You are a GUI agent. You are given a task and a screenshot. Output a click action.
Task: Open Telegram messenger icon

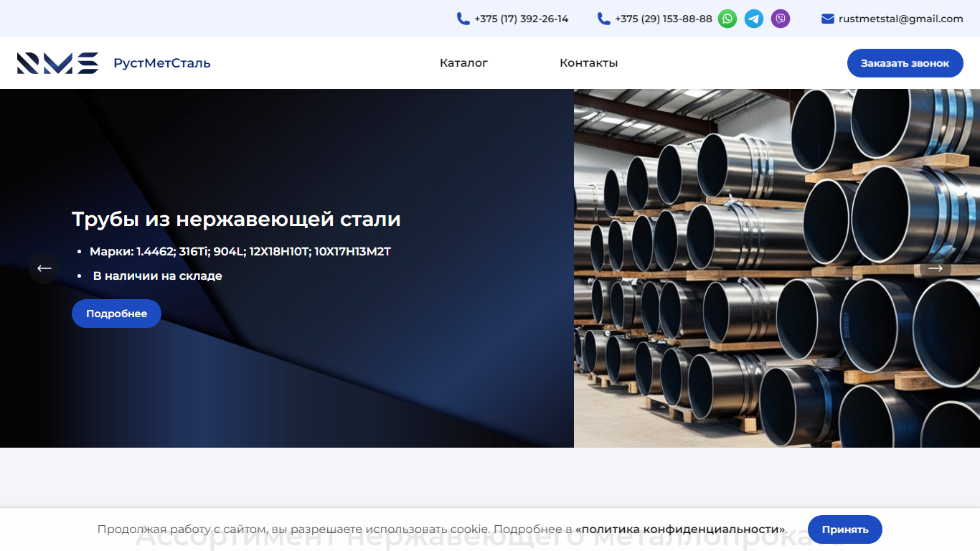point(754,19)
